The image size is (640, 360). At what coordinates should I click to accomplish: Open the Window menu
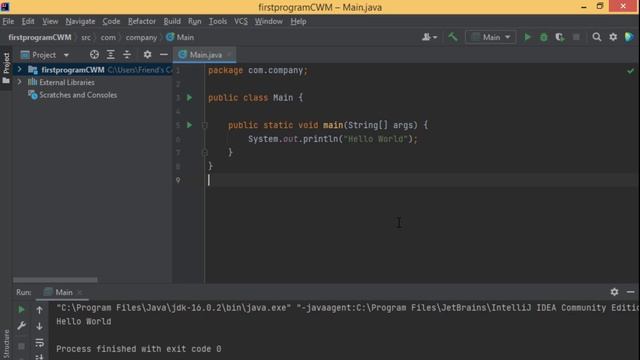point(269,21)
